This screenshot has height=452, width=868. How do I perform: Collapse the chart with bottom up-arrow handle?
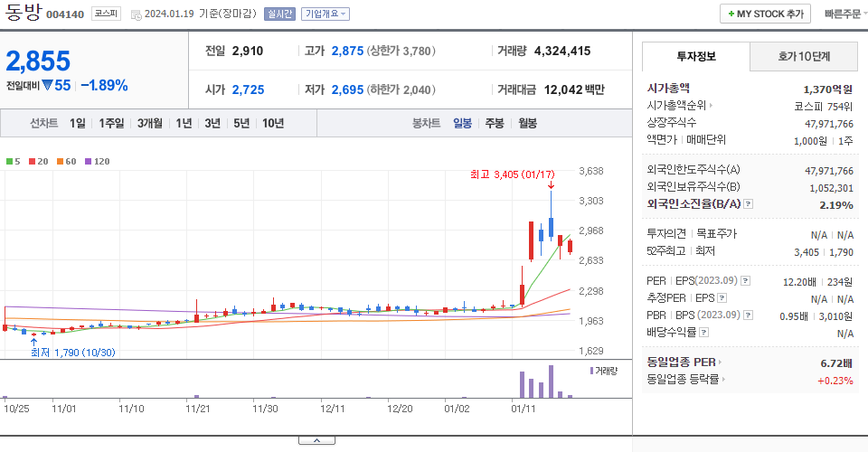(316, 440)
